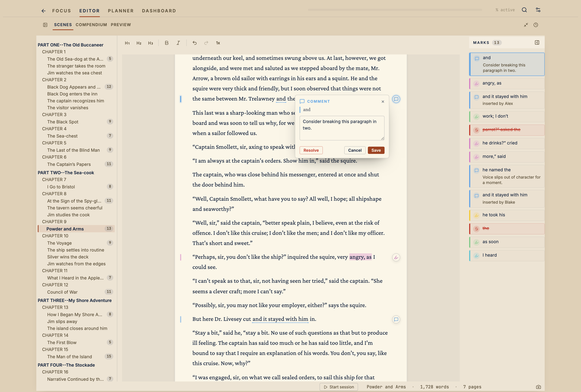Collapse the Marks panel with its icon
The height and width of the screenshot is (392, 581).
537,42
